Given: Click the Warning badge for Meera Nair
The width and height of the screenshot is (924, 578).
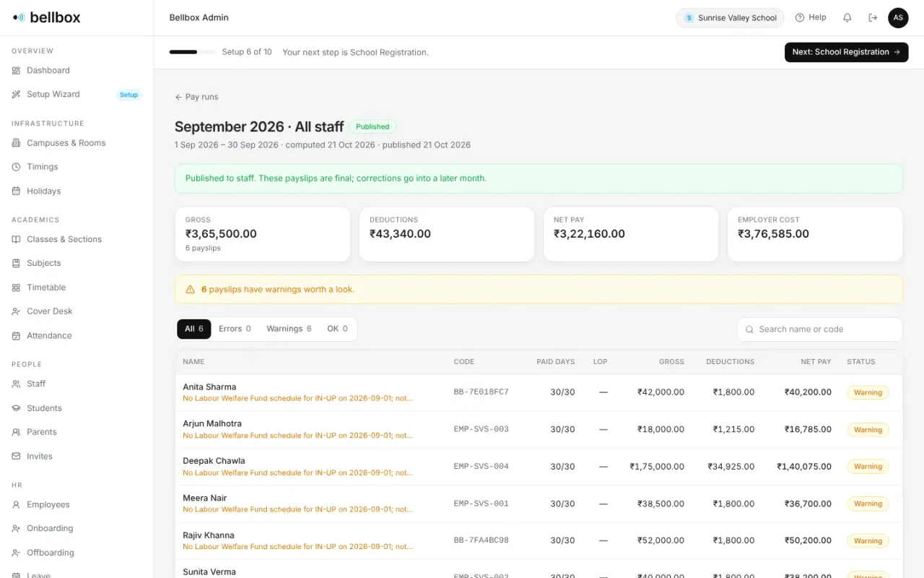Looking at the screenshot, I should pyautogui.click(x=868, y=504).
